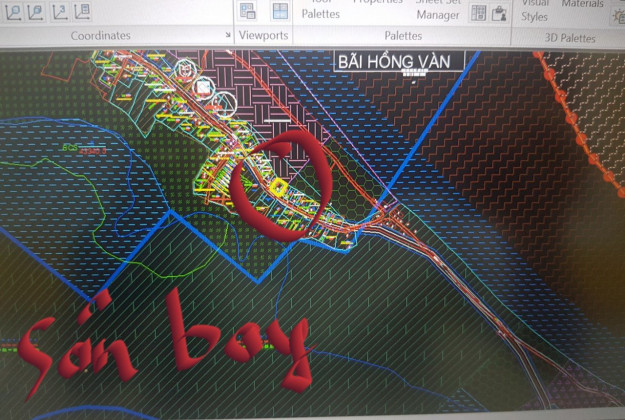Click the first UCS icon in Coordinates panel
Viewport: 625px width, 420px height.
12,12
